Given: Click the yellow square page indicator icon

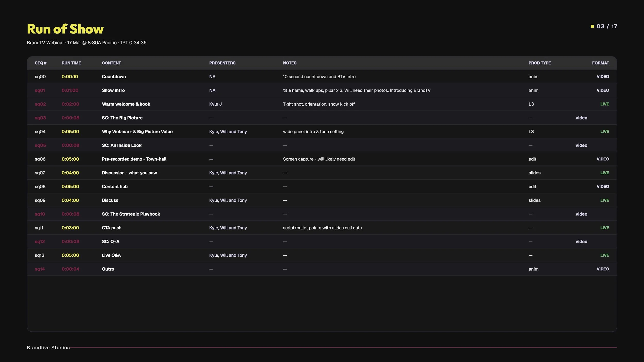Looking at the screenshot, I should pyautogui.click(x=592, y=26).
